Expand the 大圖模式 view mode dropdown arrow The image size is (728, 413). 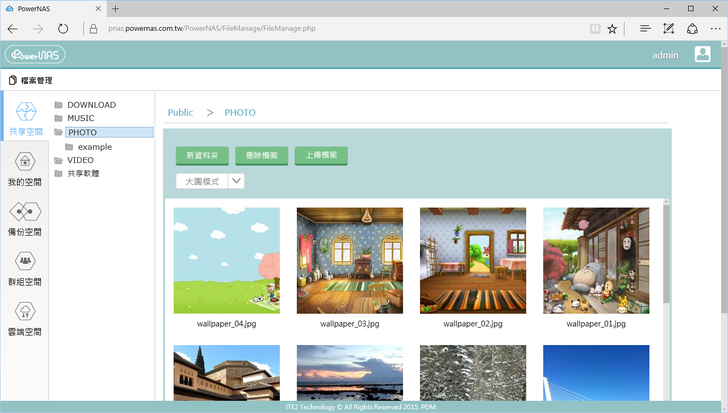[x=237, y=181]
